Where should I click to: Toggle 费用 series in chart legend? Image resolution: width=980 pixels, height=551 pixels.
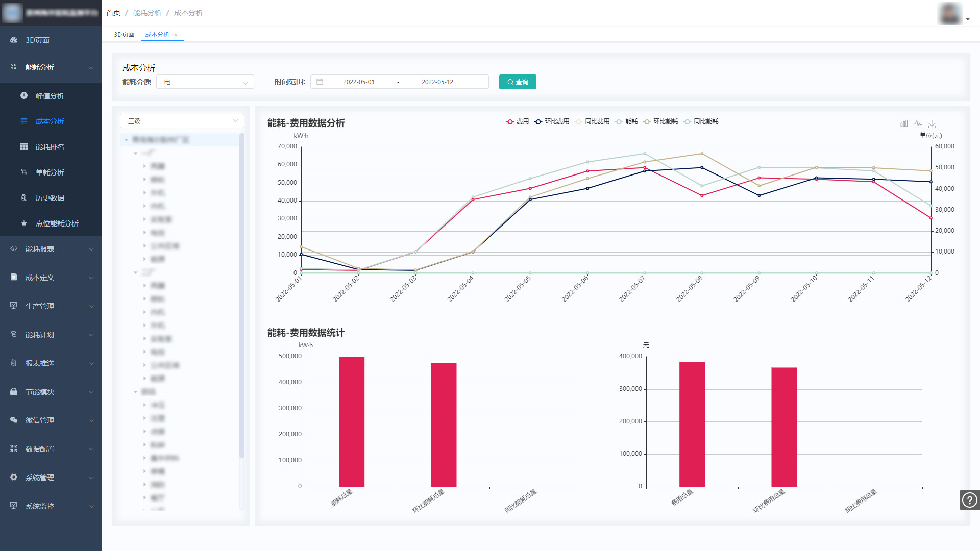click(517, 121)
